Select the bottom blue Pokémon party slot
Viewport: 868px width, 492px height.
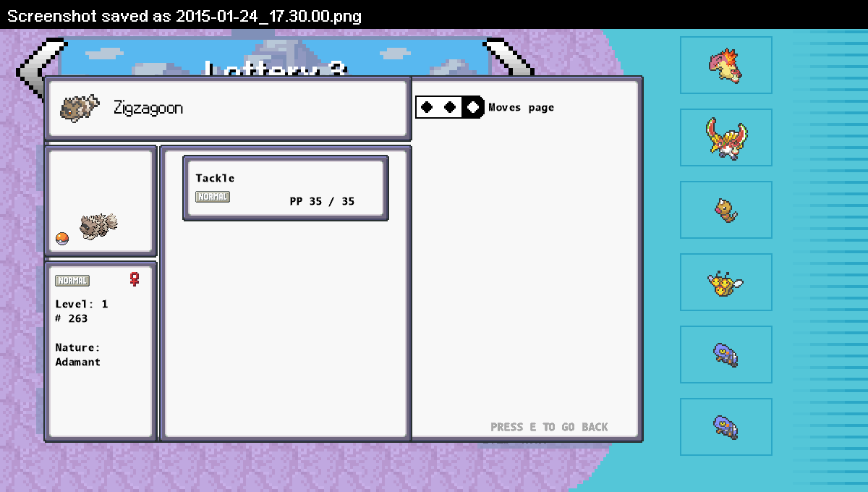tap(726, 427)
